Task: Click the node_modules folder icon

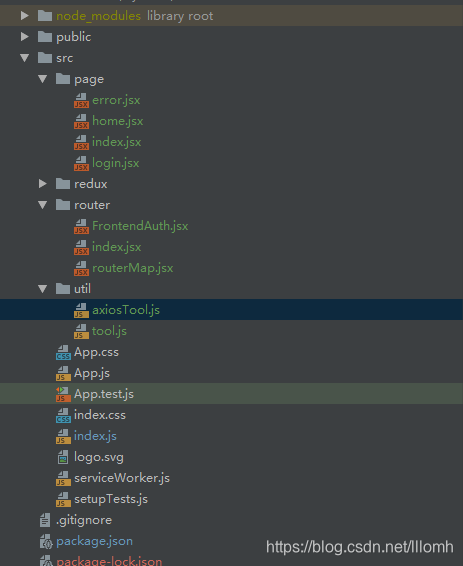Action: (x=45, y=16)
